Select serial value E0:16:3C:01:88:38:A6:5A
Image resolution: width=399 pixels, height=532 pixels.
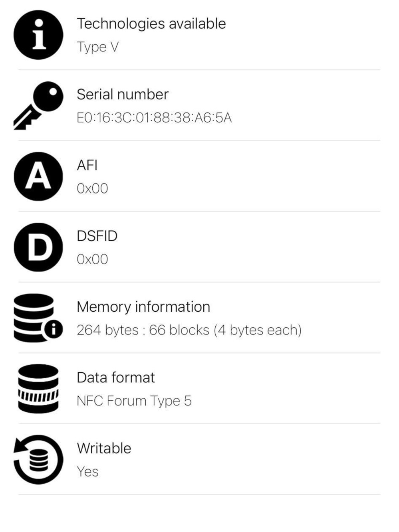(x=154, y=118)
